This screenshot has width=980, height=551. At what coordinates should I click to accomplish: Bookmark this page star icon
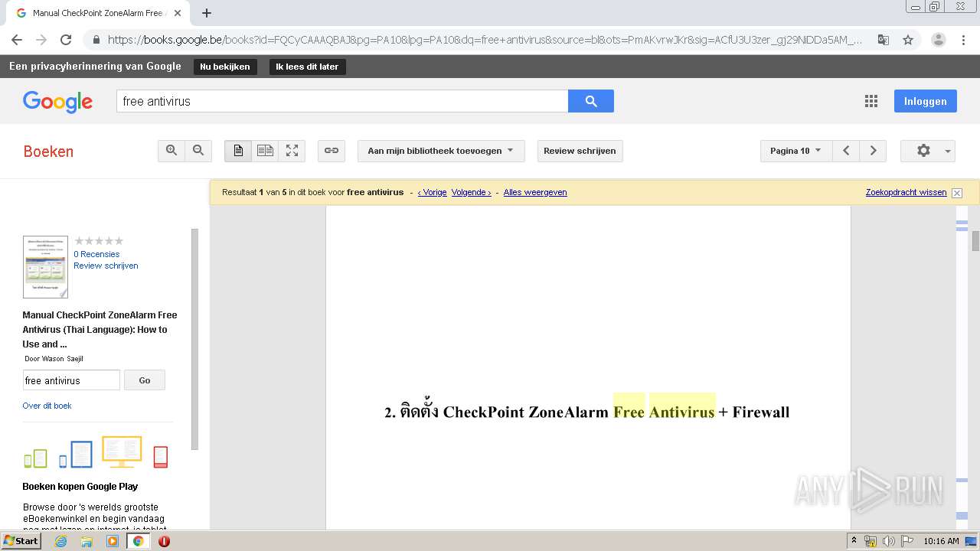tap(908, 40)
